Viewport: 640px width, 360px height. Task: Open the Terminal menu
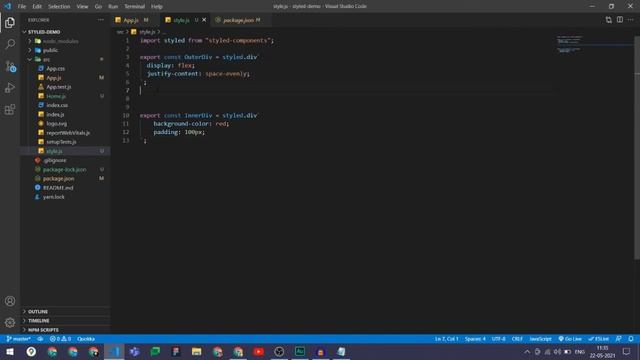135,7
